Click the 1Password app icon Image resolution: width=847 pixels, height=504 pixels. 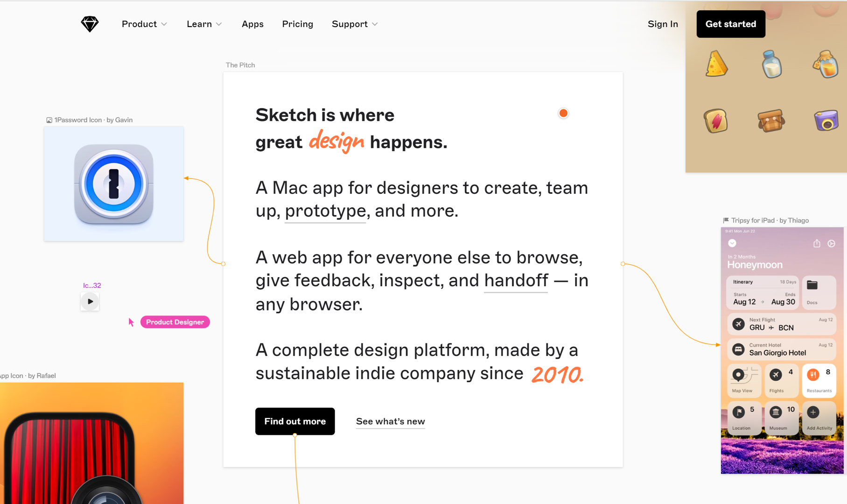114,184
